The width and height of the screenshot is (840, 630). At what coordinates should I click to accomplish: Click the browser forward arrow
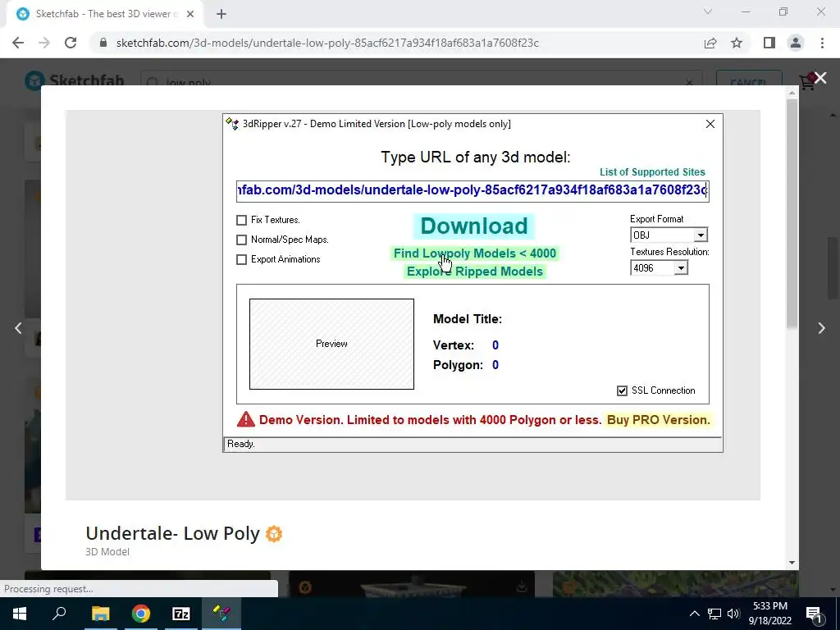[x=44, y=43]
